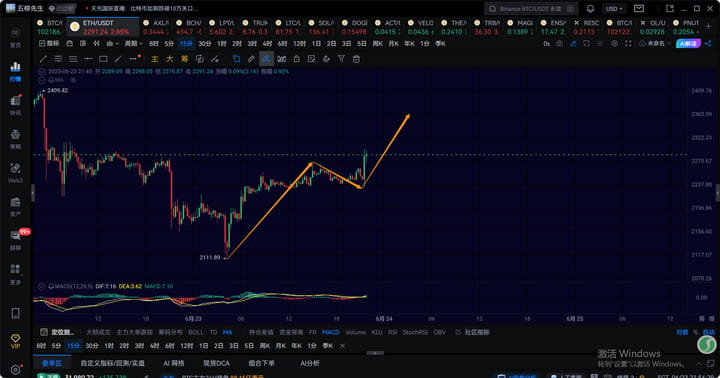Image resolution: width=720 pixels, height=378 pixels.
Task: Enter fullscreen chart mode icon
Action: click(x=628, y=44)
